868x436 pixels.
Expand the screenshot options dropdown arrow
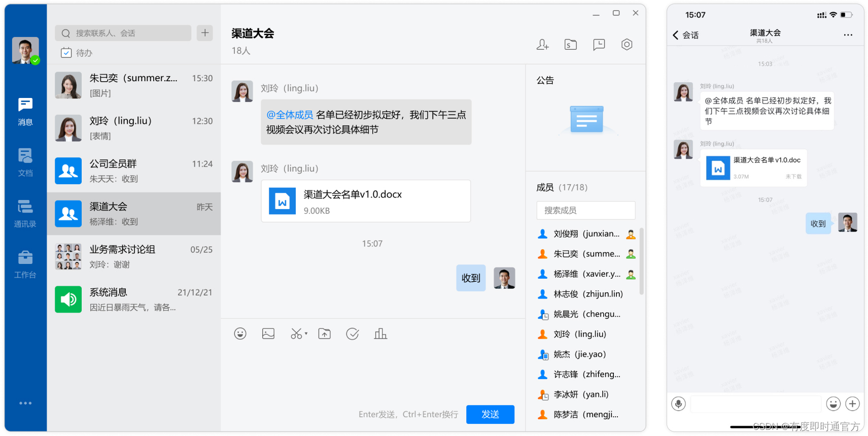[306, 333]
